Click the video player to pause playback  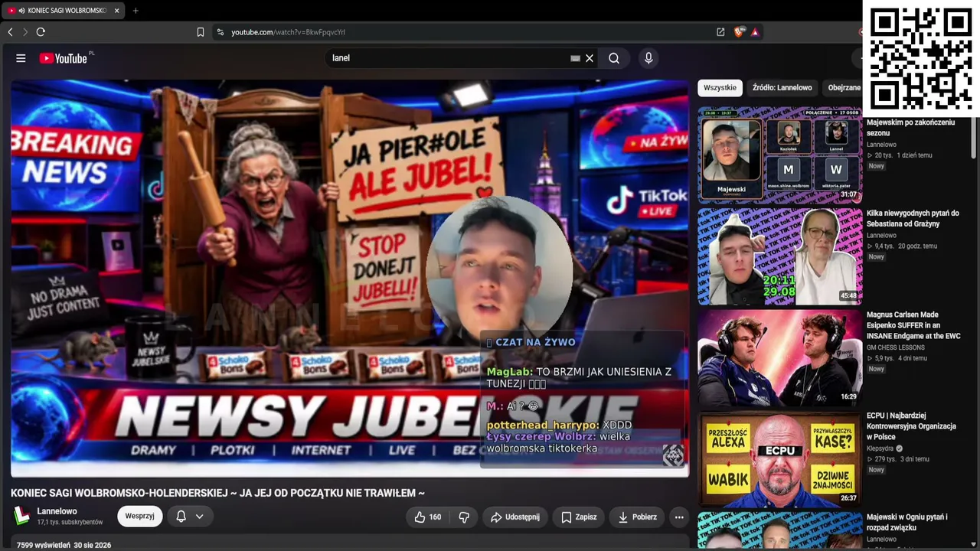coord(349,279)
